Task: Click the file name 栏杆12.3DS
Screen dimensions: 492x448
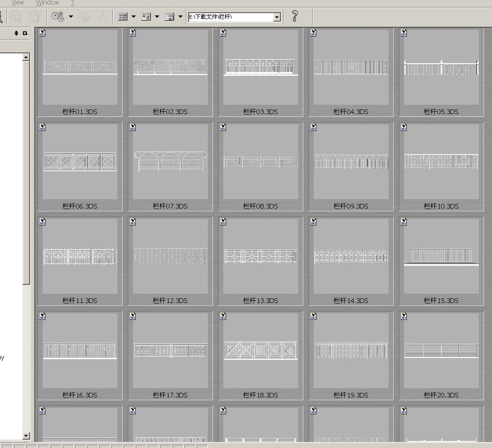Action: pyautogui.click(x=170, y=301)
